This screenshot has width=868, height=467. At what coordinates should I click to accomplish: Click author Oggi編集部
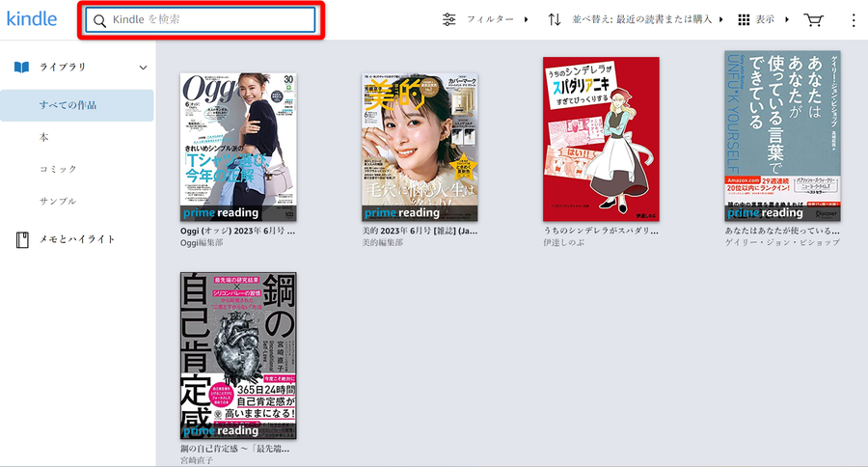[202, 242]
